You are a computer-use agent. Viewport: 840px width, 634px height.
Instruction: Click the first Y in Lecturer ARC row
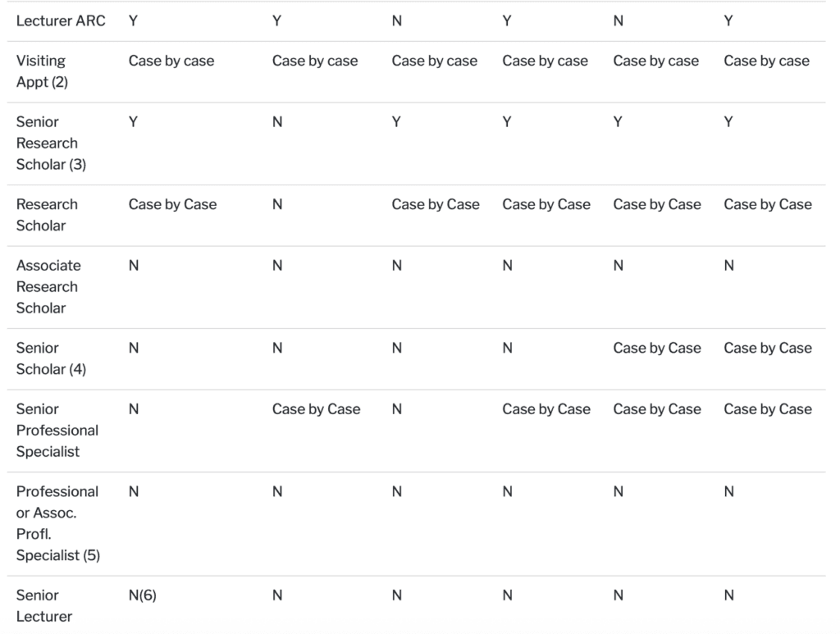point(134,21)
